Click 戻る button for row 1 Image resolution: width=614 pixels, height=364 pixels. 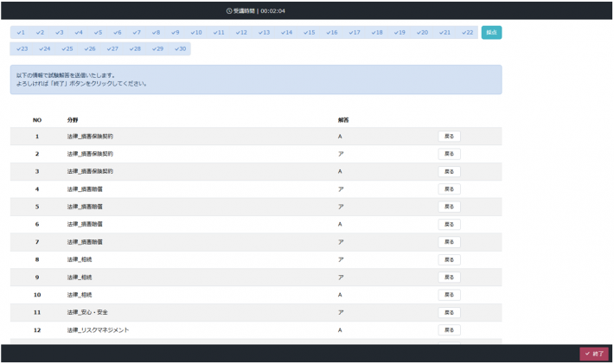click(x=449, y=137)
